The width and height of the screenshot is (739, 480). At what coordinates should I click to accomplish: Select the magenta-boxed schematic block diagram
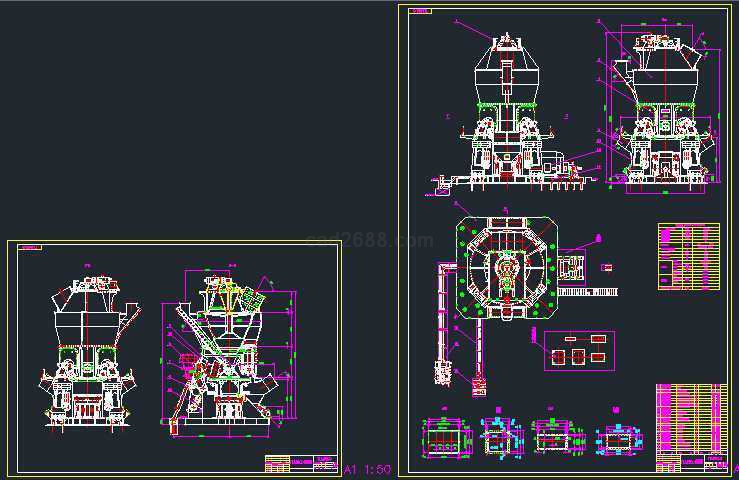[579, 349]
